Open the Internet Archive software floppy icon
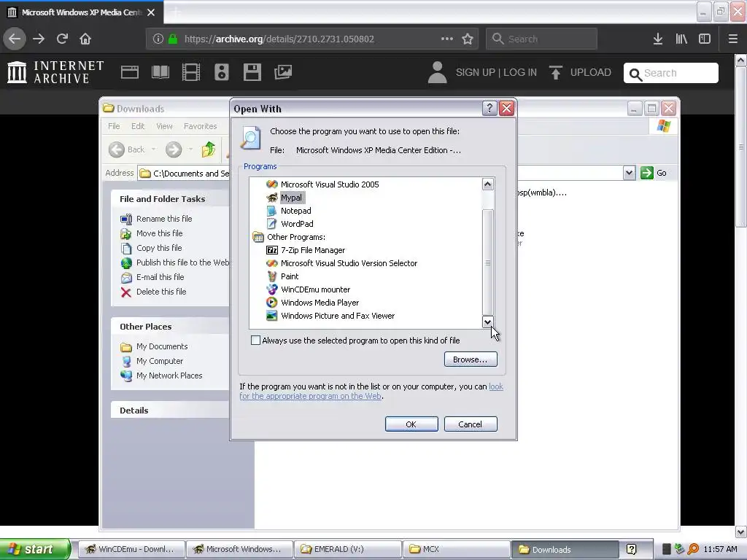This screenshot has width=747, height=560. pyautogui.click(x=252, y=72)
